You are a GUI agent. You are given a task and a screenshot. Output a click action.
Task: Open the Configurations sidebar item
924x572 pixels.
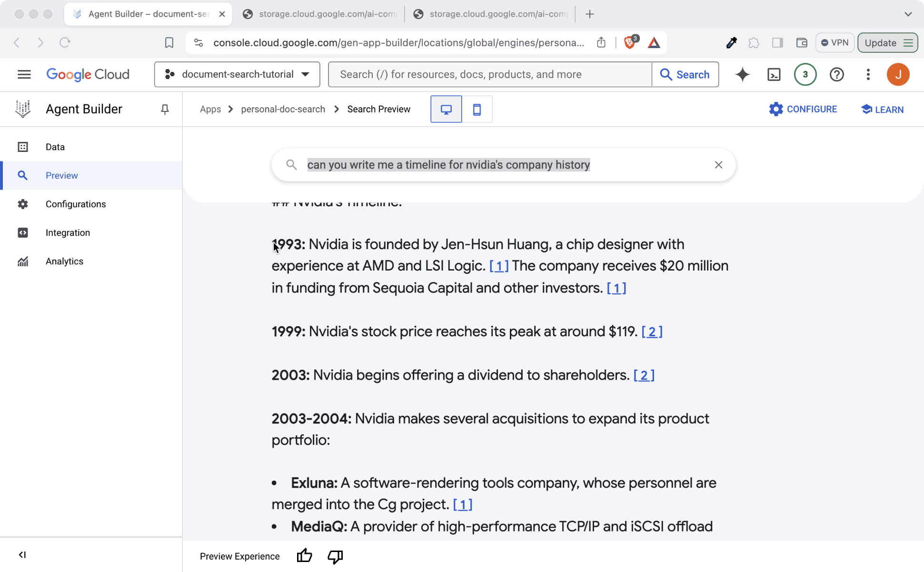[x=76, y=204]
